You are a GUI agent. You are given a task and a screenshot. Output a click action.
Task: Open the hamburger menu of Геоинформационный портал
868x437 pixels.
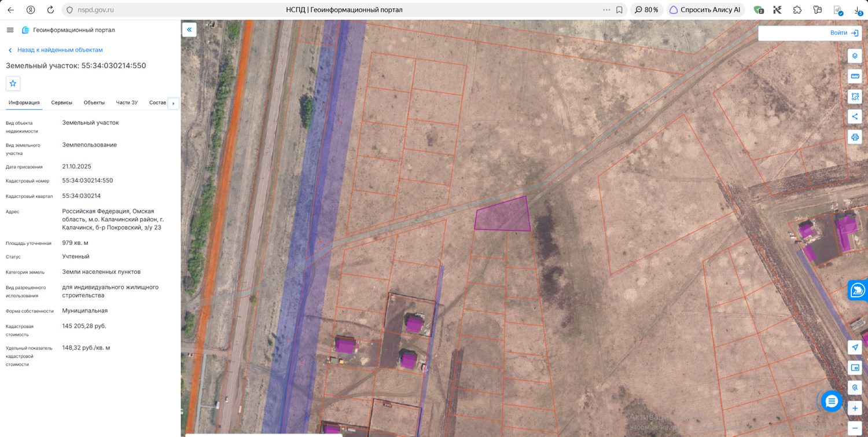click(10, 30)
